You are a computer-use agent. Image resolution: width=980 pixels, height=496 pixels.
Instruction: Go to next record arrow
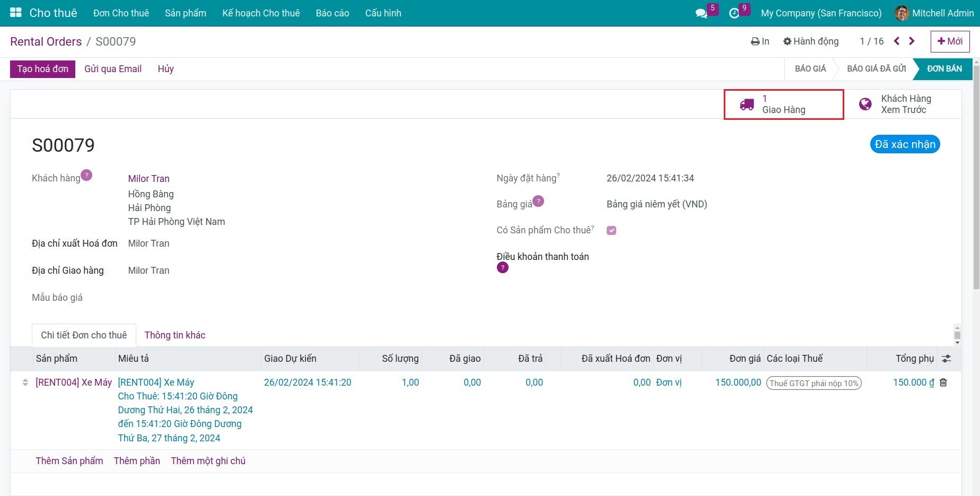coord(912,41)
